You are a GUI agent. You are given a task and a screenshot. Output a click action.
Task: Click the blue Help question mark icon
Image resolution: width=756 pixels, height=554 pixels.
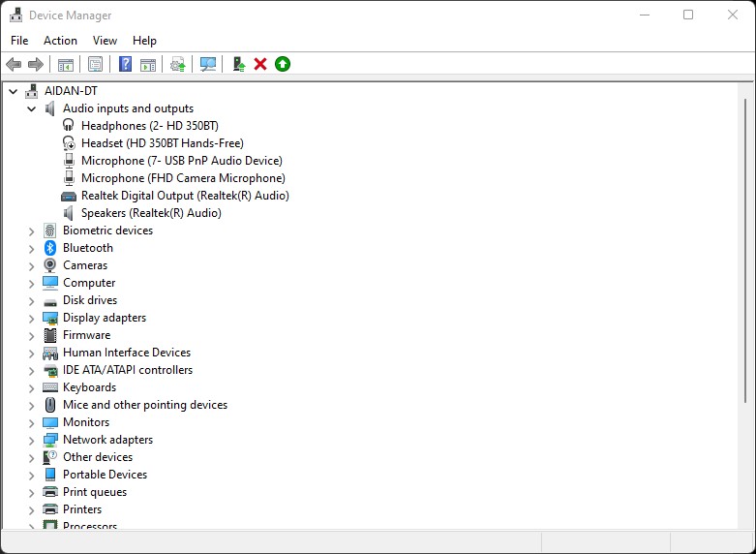click(125, 64)
